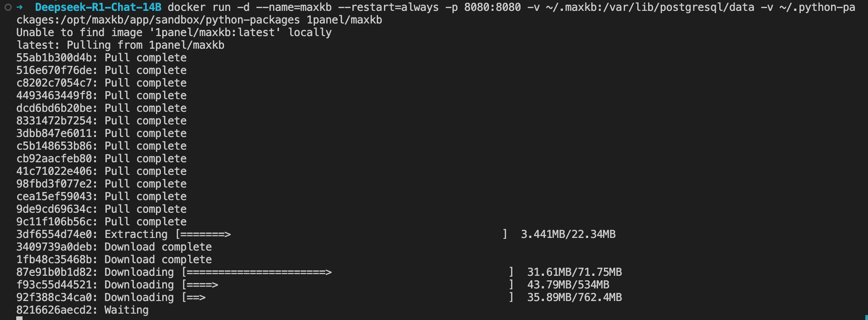This screenshot has width=868, height=320.
Task: Click the 35.89MB/762.4MB size text
Action: pyautogui.click(x=575, y=297)
